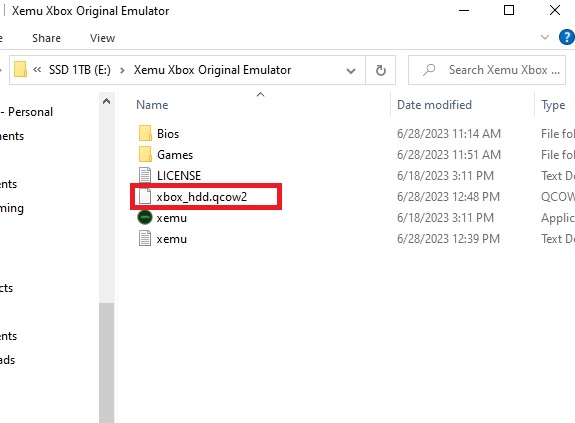Open the Share ribbon tab

[46, 38]
